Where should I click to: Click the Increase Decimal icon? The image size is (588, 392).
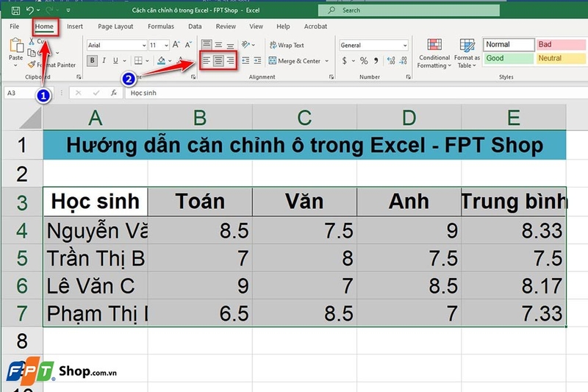click(x=391, y=61)
